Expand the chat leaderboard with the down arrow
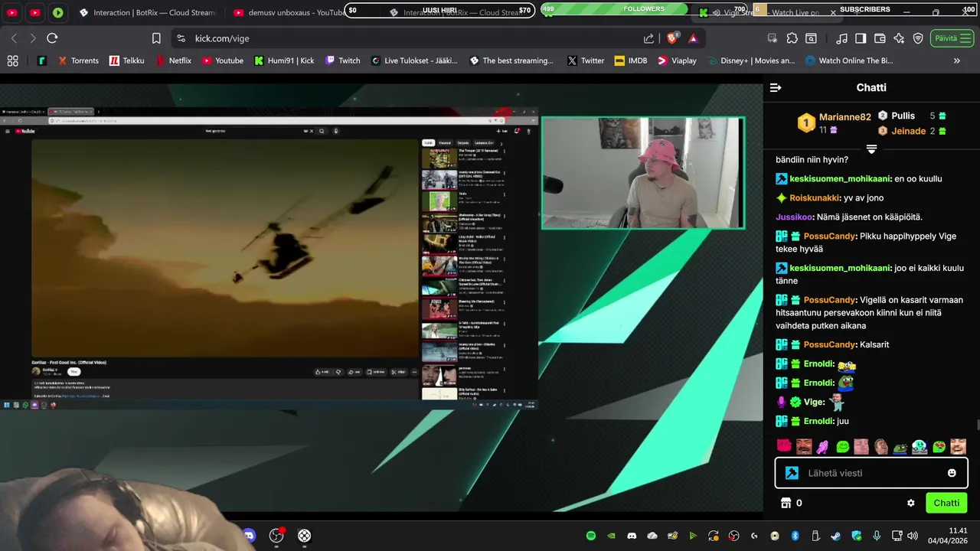 click(871, 149)
